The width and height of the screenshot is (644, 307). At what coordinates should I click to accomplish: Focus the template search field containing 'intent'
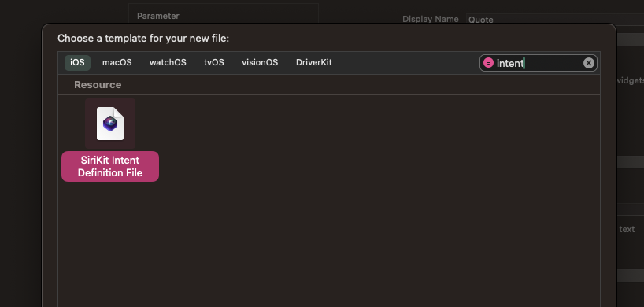(538, 63)
